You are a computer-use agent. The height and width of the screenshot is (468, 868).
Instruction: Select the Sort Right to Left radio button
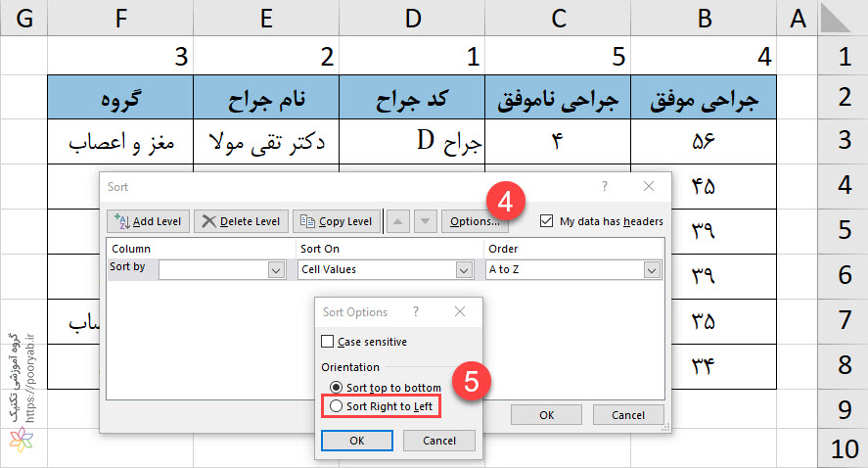(x=336, y=406)
